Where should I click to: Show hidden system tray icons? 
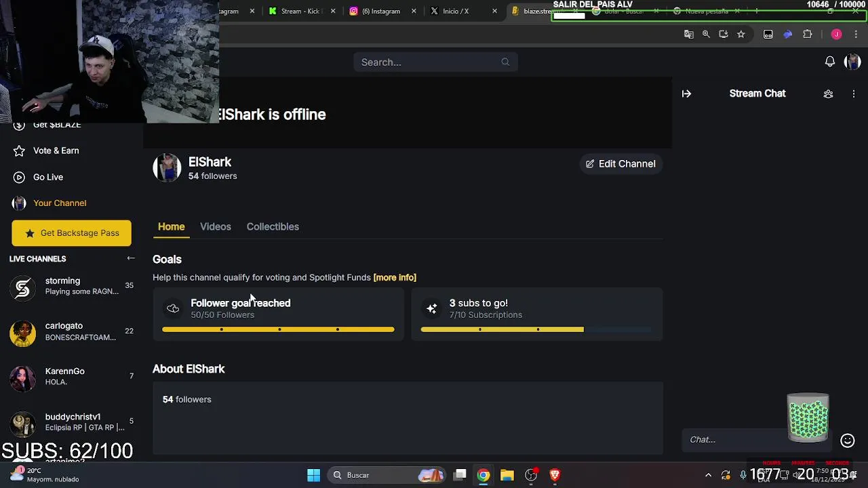[x=708, y=475]
